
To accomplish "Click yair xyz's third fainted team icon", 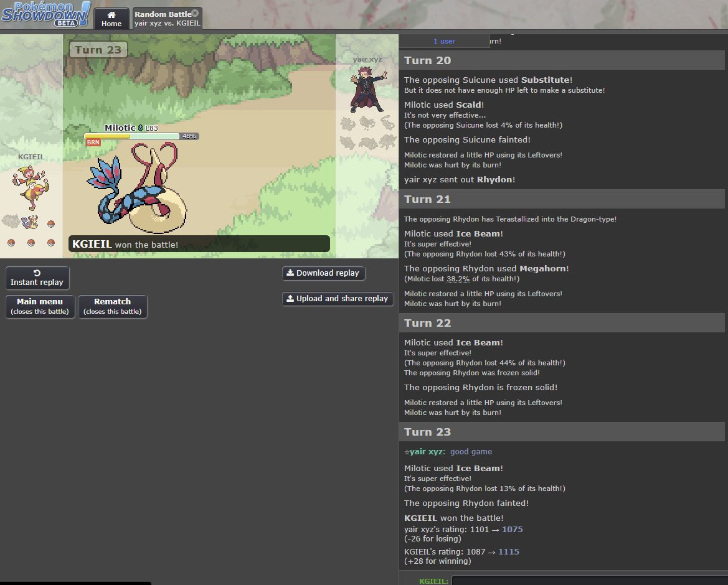I will 387,123.
